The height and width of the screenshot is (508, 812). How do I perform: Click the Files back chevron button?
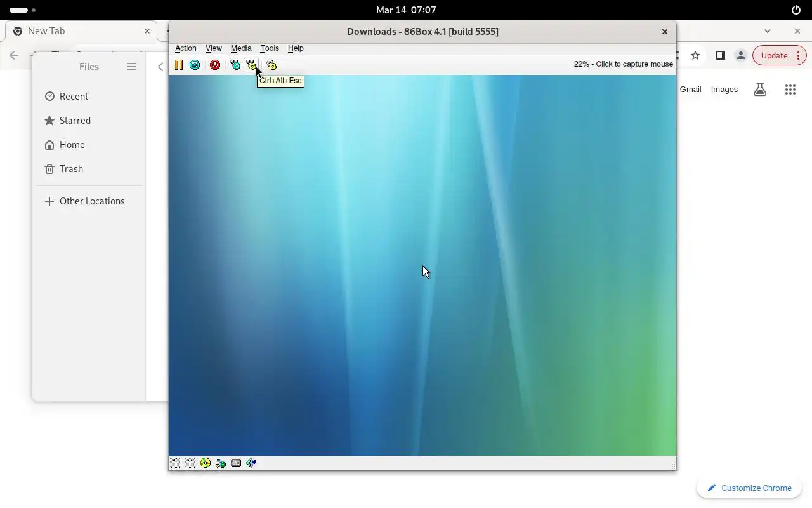click(160, 67)
